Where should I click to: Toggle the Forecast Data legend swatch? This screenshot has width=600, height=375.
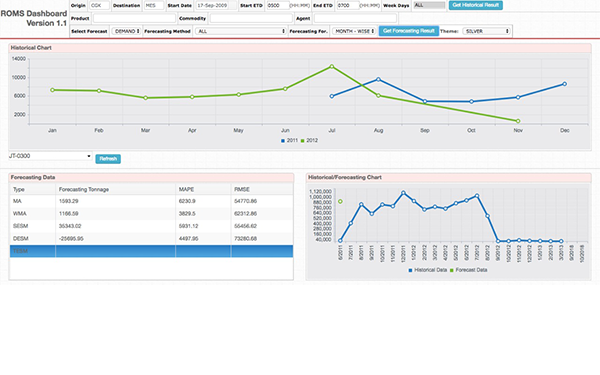452,270
